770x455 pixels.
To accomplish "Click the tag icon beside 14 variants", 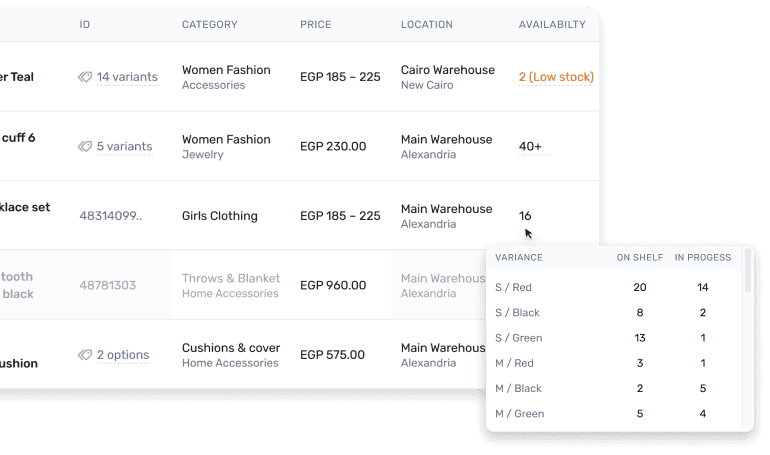I will coord(85,77).
